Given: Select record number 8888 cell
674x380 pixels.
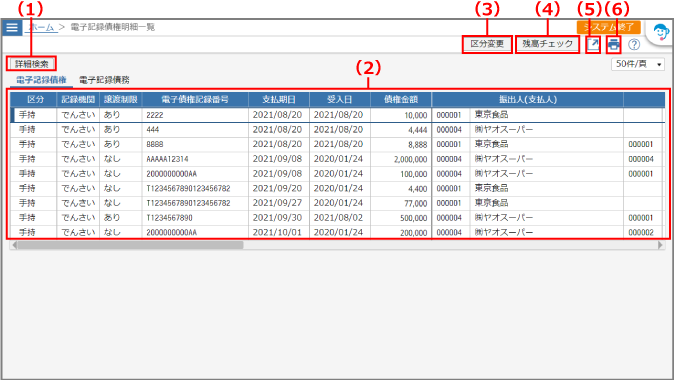Looking at the screenshot, I should pos(195,144).
